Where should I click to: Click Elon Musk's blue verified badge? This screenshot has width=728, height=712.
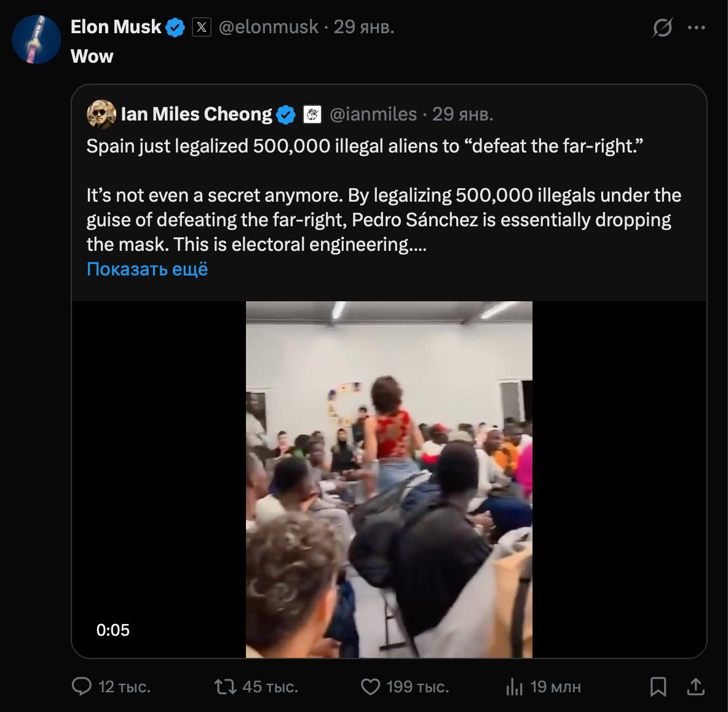coord(176,27)
